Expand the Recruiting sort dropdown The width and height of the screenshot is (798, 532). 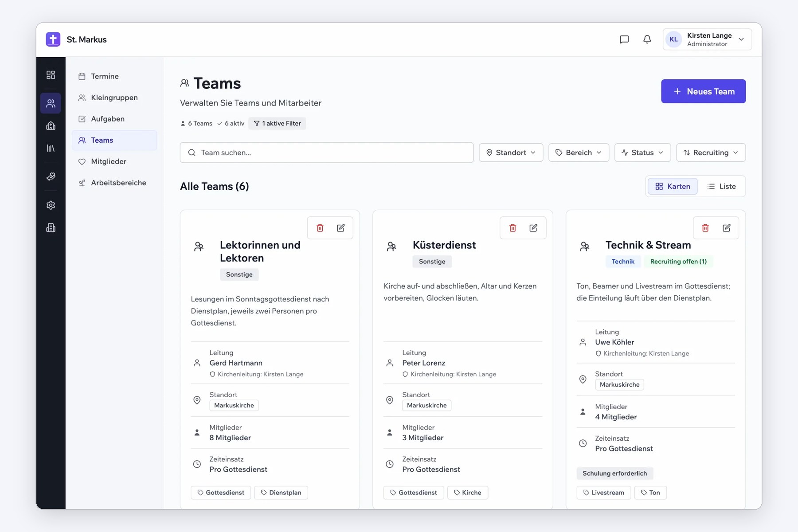711,153
